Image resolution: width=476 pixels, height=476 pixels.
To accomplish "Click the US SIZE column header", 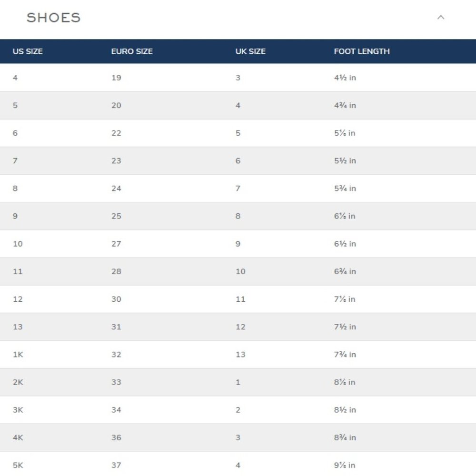I will [28, 51].
